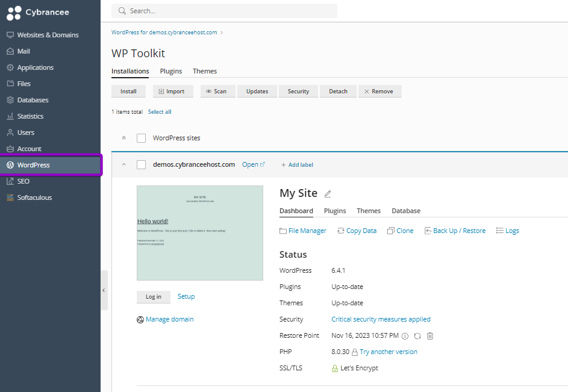This screenshot has height=392, width=568.
Task: Collapse the sidebar with arrow handle
Action: point(104,290)
